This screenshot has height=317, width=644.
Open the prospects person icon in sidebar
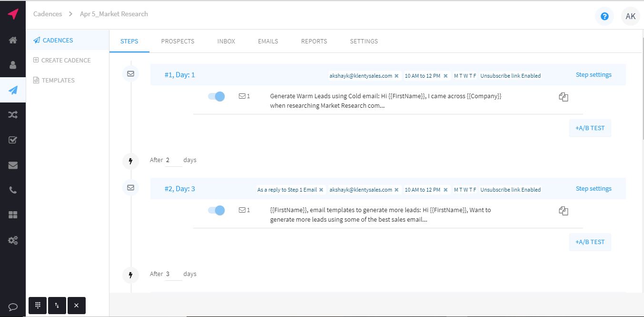(13, 65)
